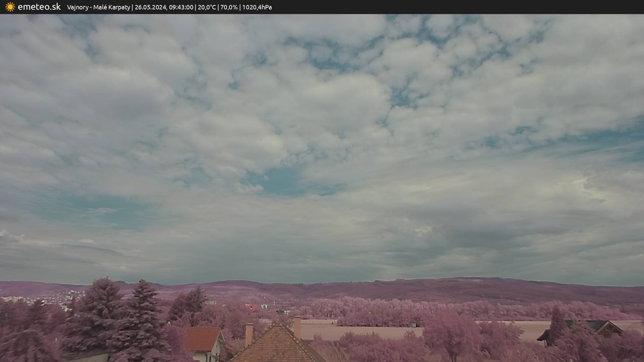Viewport: 644px width, 362px height.
Task: Click the white house with red roof
Action: 205,344
